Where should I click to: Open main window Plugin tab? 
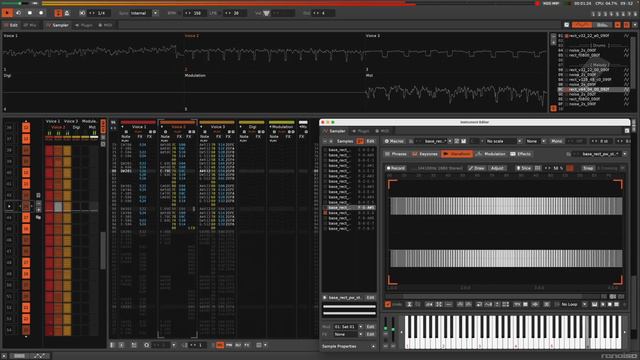click(x=84, y=25)
